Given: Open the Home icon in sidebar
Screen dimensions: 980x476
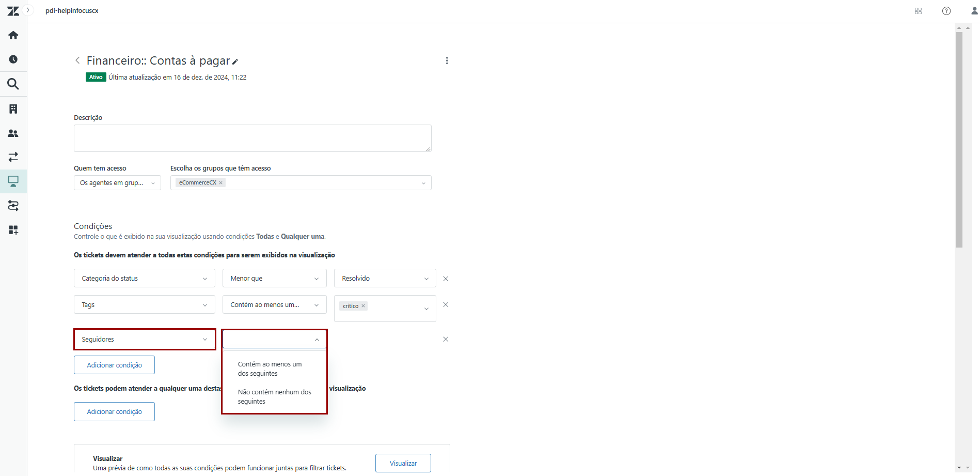Looking at the screenshot, I should [13, 35].
